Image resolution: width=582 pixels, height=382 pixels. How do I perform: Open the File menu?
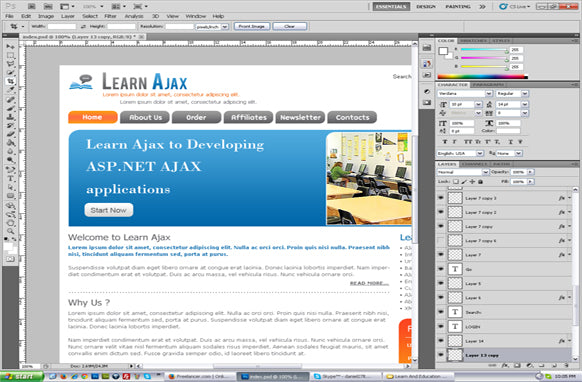9,16
